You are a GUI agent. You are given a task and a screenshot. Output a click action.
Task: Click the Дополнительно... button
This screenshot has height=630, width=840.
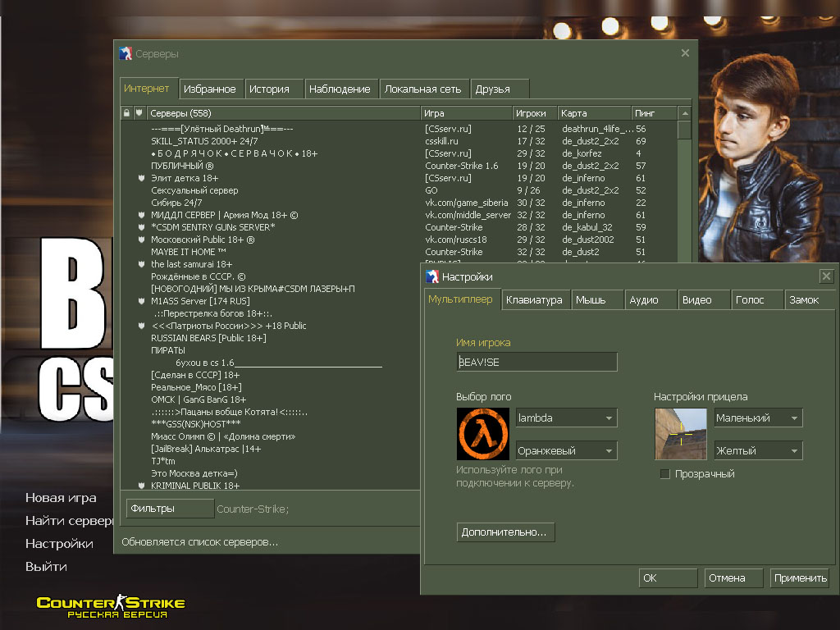coord(505,532)
